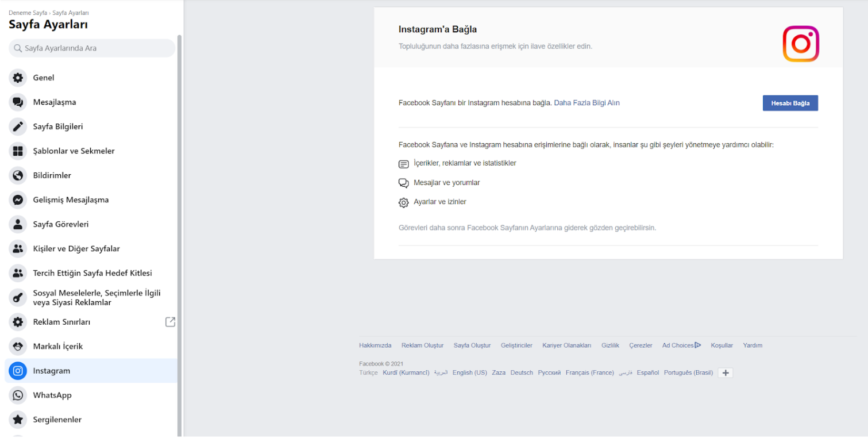Click the Tercih Ettiğin Sayfa Hedef Kitlesi icon

[18, 273]
